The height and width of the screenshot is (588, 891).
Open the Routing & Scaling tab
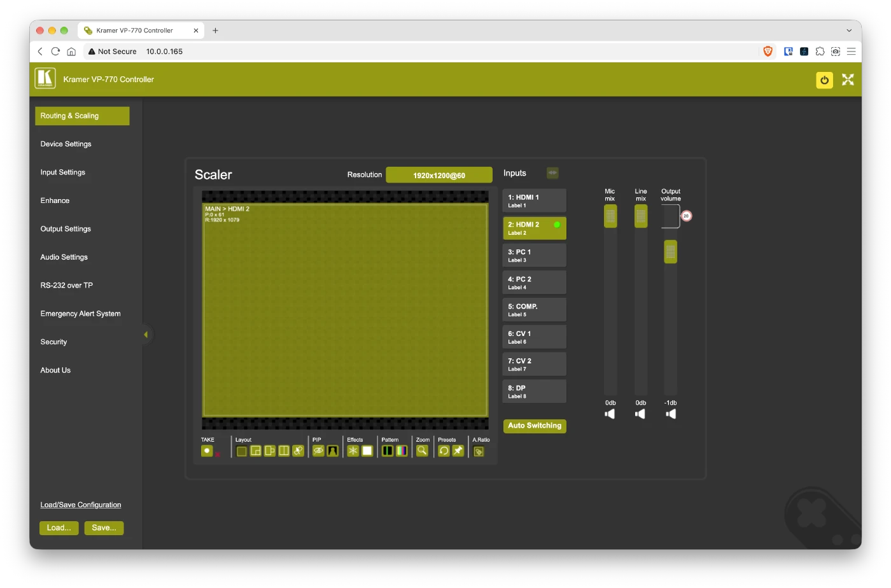(82, 116)
